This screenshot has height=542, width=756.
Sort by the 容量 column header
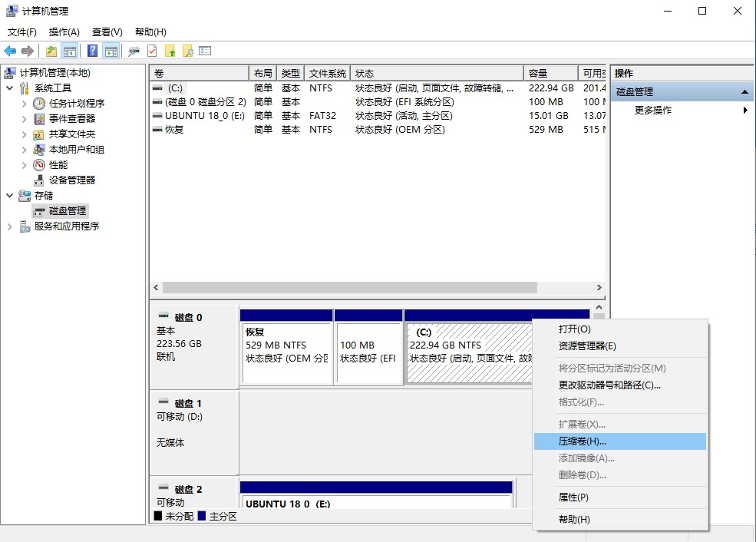pyautogui.click(x=551, y=73)
